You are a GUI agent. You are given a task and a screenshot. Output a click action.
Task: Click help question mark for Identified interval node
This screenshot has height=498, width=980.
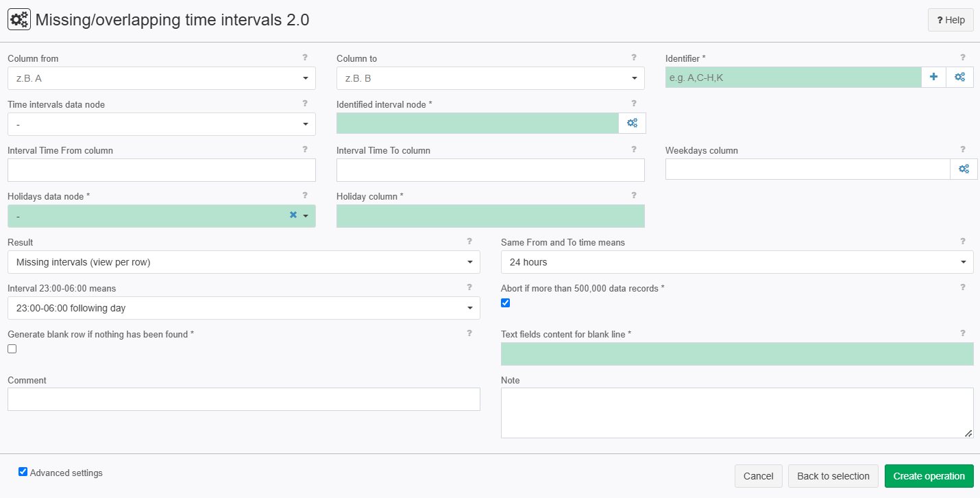click(634, 104)
